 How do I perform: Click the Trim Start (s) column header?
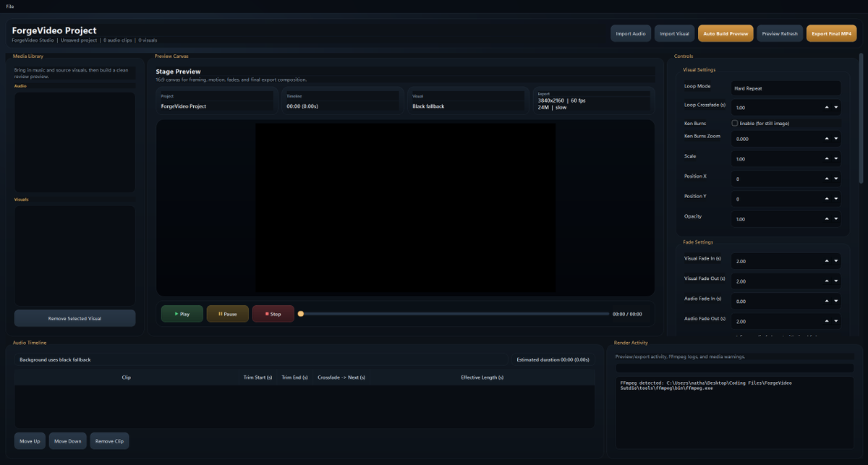coord(258,377)
